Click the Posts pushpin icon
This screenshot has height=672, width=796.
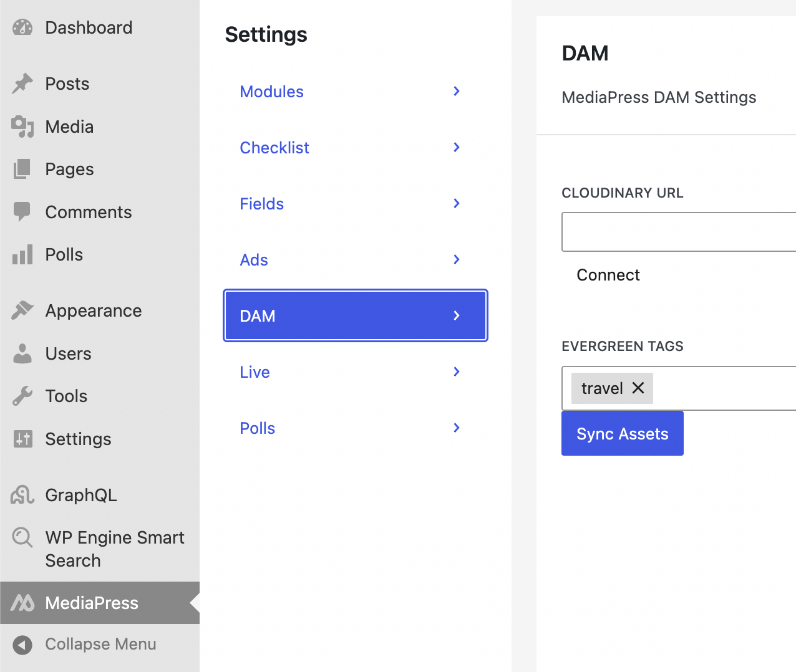22,84
